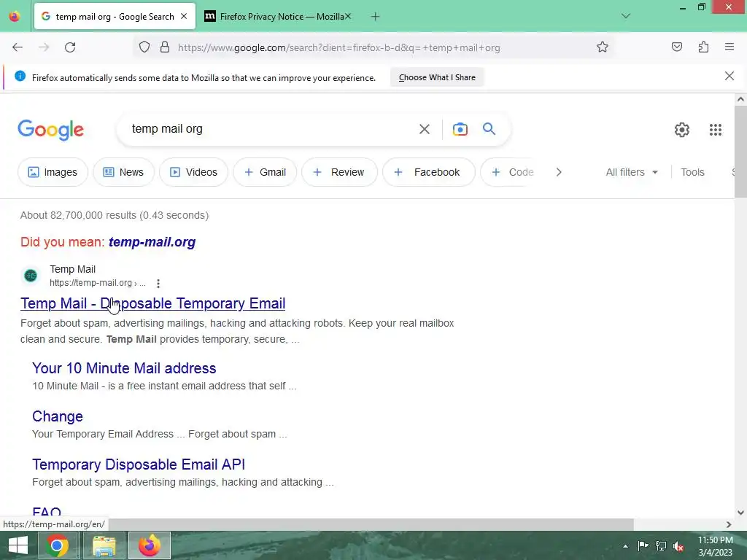Click the Google search input field

pyautogui.click(x=271, y=129)
